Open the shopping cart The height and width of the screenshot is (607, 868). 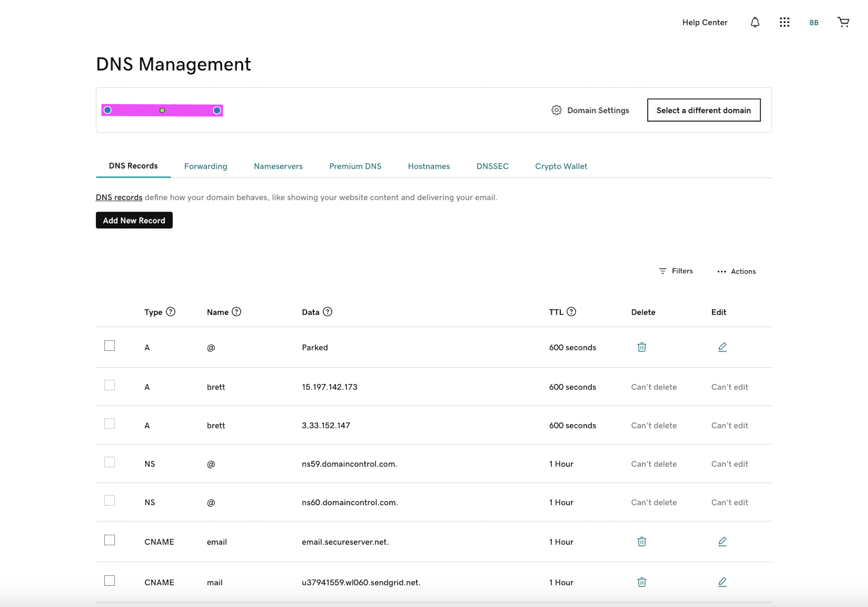pyautogui.click(x=843, y=22)
